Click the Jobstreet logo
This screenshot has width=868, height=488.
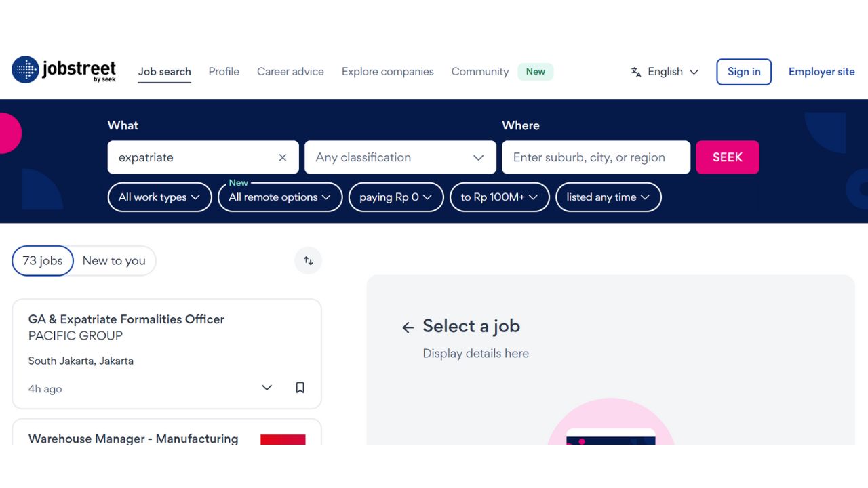(64, 70)
